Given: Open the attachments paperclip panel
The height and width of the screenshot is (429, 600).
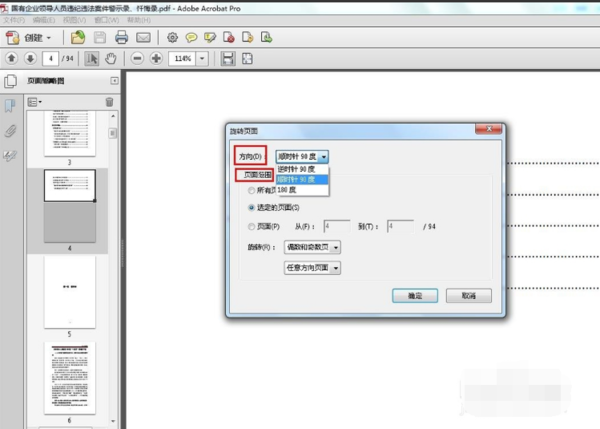Looking at the screenshot, I should coord(10,131).
